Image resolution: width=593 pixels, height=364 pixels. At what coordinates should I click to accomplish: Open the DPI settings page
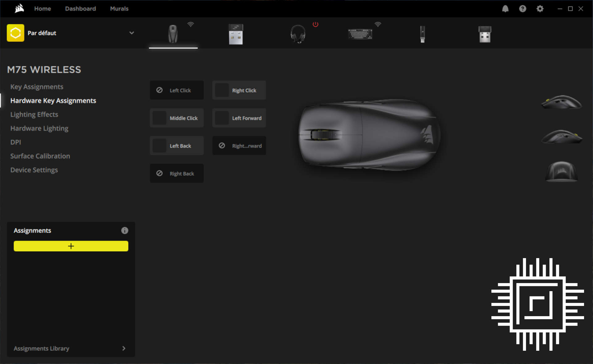pos(16,142)
